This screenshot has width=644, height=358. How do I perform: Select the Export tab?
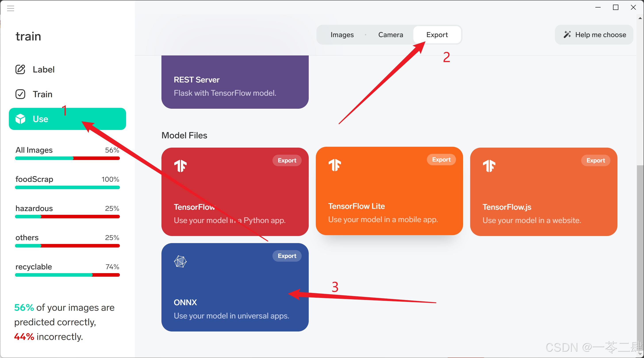[x=437, y=35]
